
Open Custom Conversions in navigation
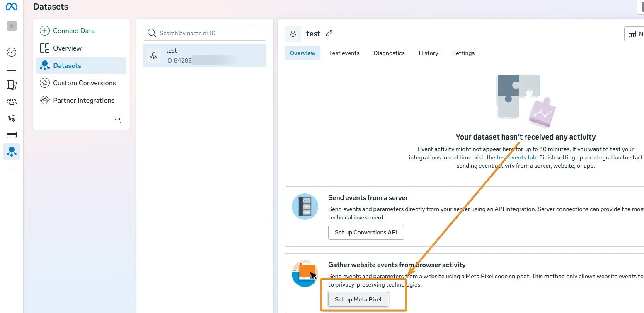81,83
